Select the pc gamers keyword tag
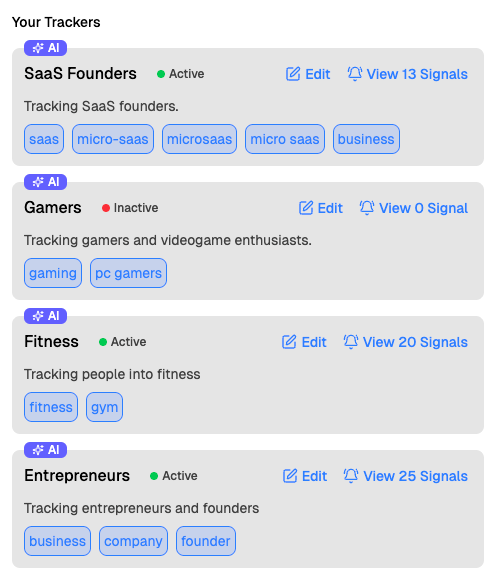 (x=129, y=273)
